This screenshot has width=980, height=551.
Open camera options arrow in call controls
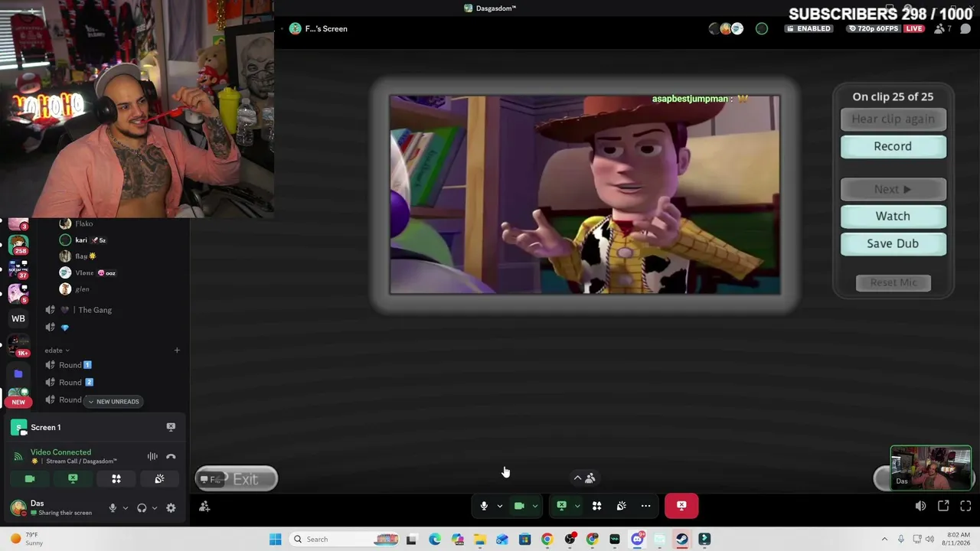535,506
